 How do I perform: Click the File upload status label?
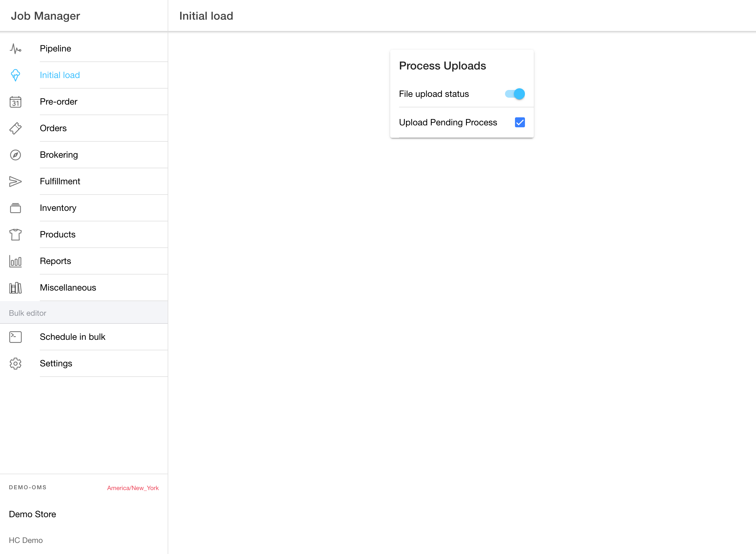434,94
